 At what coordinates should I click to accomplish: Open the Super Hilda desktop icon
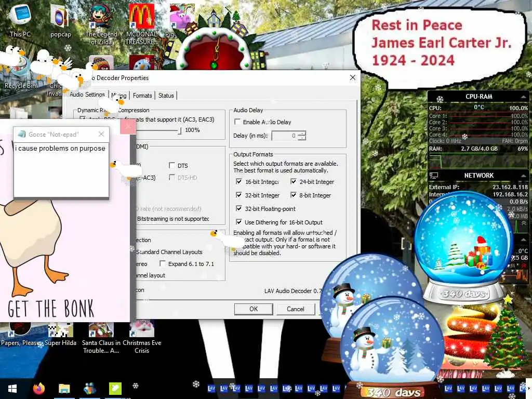[x=60, y=334]
